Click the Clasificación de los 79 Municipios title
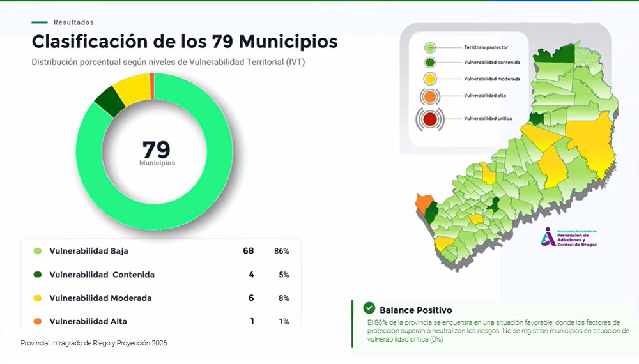Screen dimensions: 639x364 185,42
